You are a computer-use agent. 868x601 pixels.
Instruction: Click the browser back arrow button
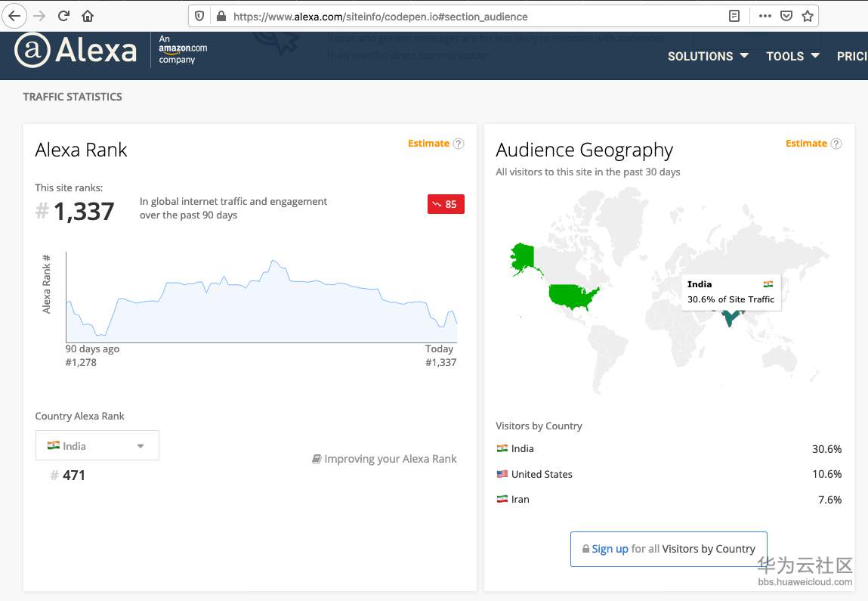pos(14,16)
